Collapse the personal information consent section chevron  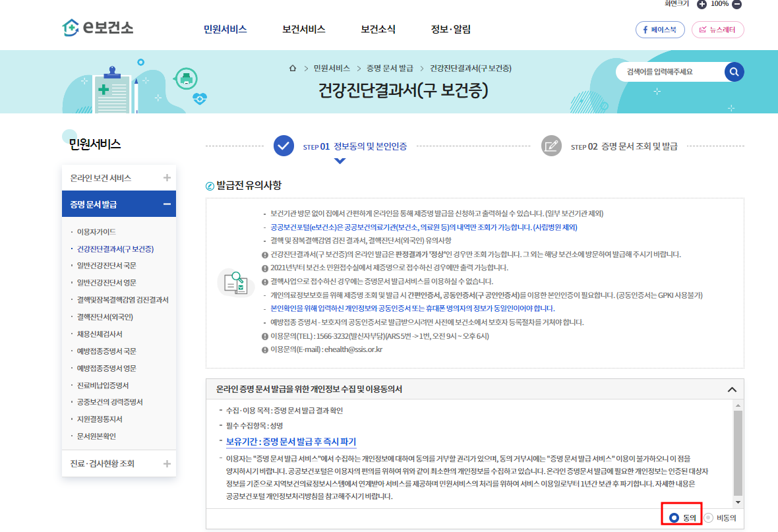click(x=732, y=389)
